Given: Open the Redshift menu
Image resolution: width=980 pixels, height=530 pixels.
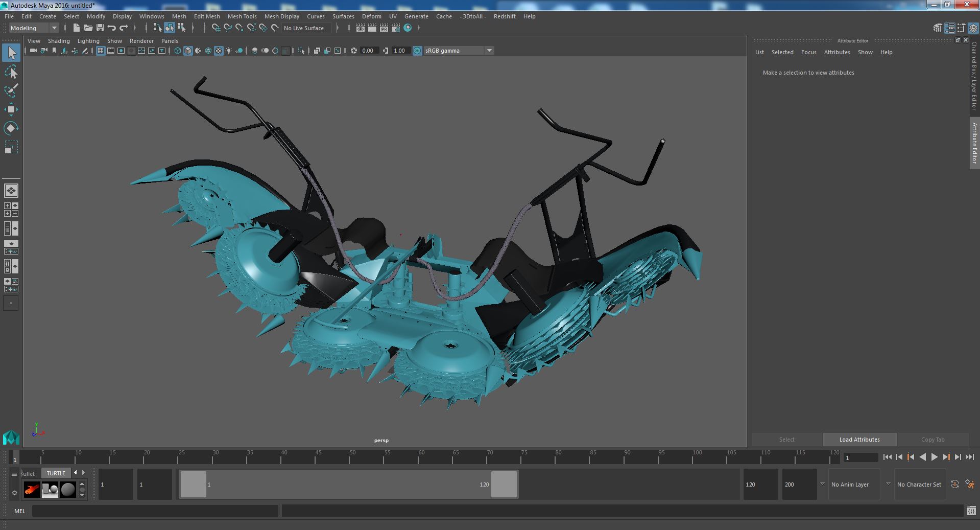Looking at the screenshot, I should click(x=505, y=16).
